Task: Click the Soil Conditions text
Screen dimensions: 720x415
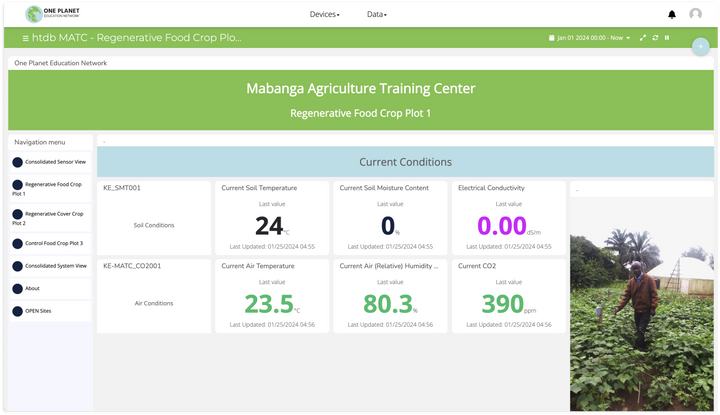Action: click(154, 225)
